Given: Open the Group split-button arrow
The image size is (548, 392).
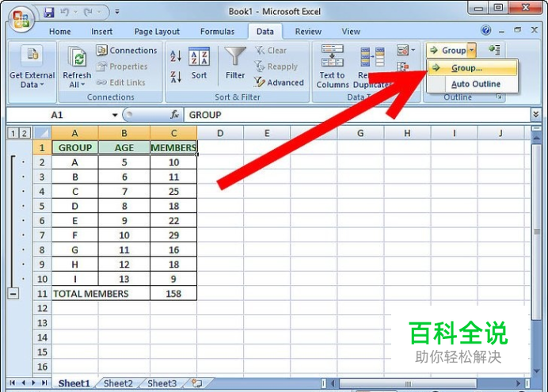Looking at the screenshot, I should (x=471, y=51).
